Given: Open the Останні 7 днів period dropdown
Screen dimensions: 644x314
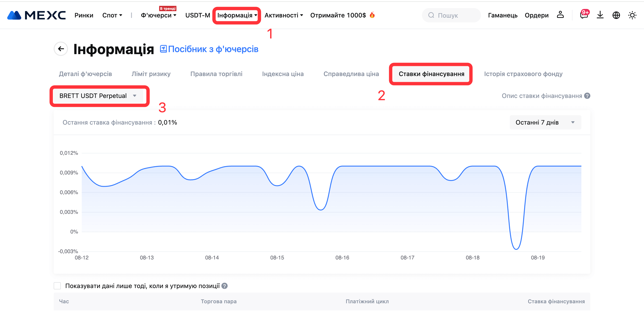Looking at the screenshot, I should [545, 122].
